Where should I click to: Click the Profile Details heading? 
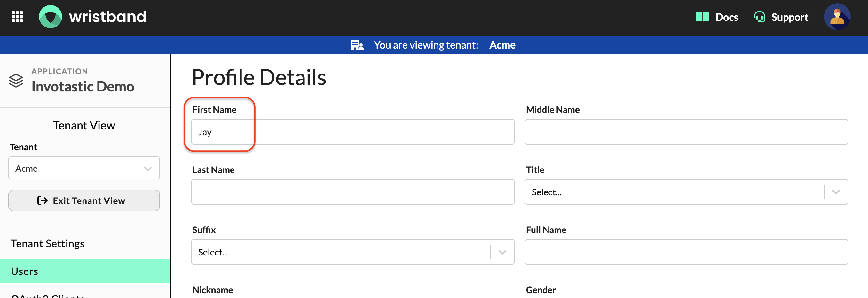pyautogui.click(x=259, y=77)
